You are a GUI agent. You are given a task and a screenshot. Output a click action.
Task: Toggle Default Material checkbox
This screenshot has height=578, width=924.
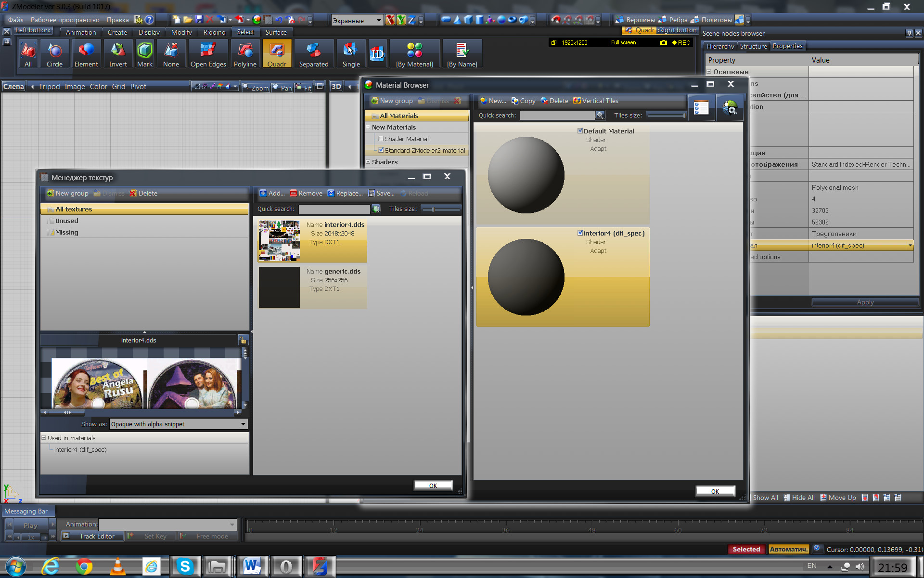pyautogui.click(x=580, y=131)
